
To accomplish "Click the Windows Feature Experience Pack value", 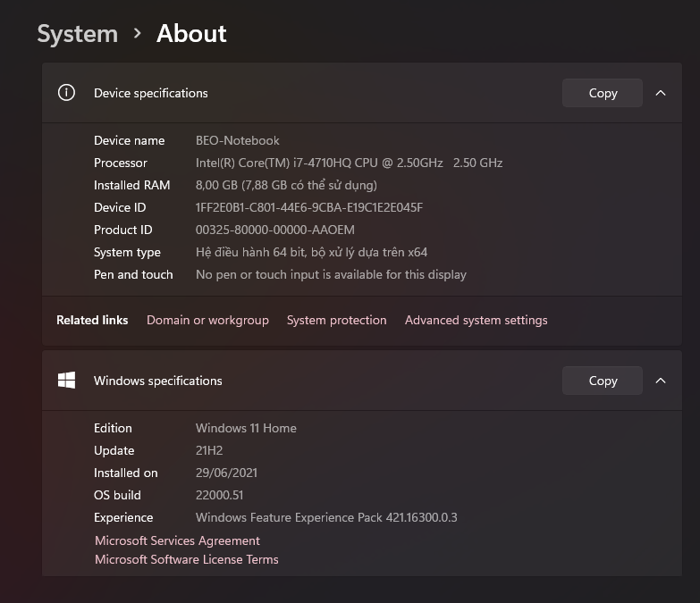I will [x=326, y=517].
